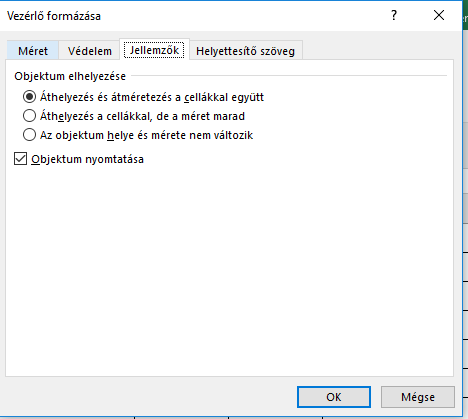This screenshot has height=419, width=468.
Task: Select the Jellemzők tab
Action: [x=154, y=50]
